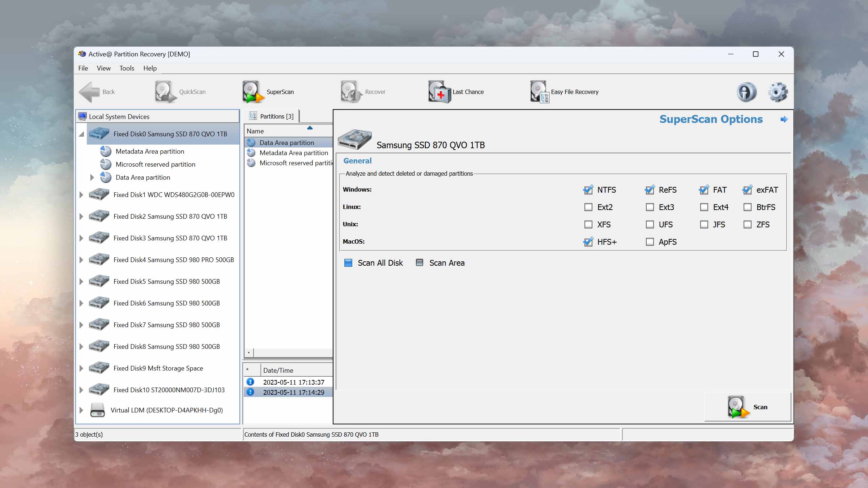Collapse the Fixed Disk0 tree node
This screenshot has width=868, height=488.
pos(81,134)
